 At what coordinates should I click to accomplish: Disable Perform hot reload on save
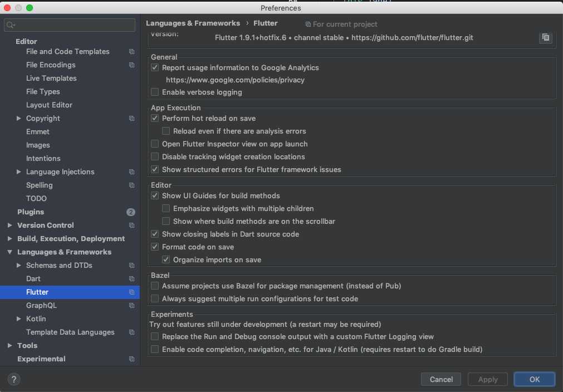click(155, 118)
